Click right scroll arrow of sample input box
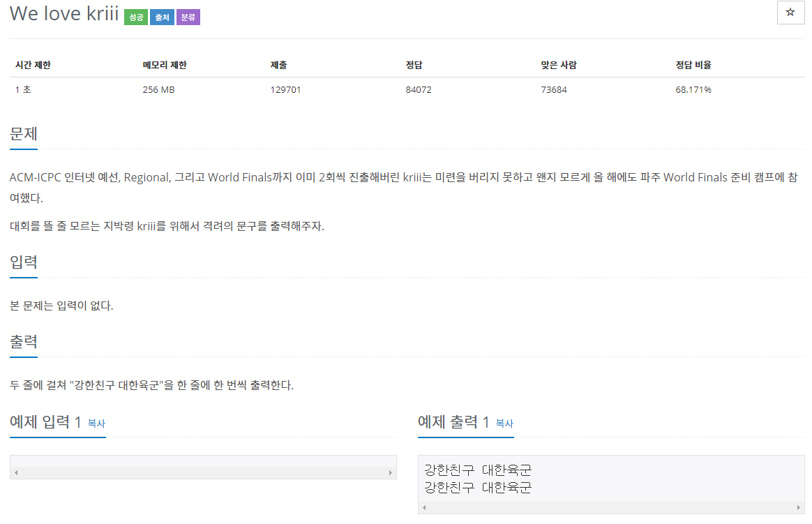Image resolution: width=812 pixels, height=524 pixels. [x=391, y=473]
